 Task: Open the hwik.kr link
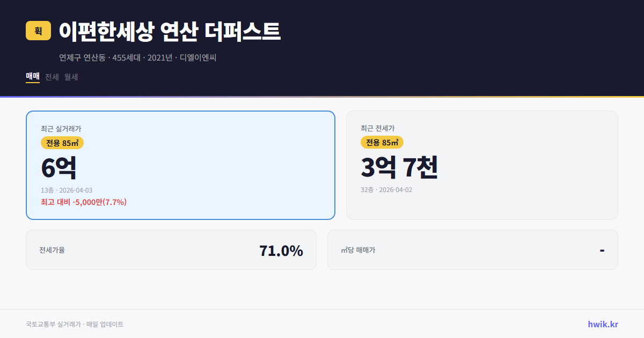coord(602,324)
